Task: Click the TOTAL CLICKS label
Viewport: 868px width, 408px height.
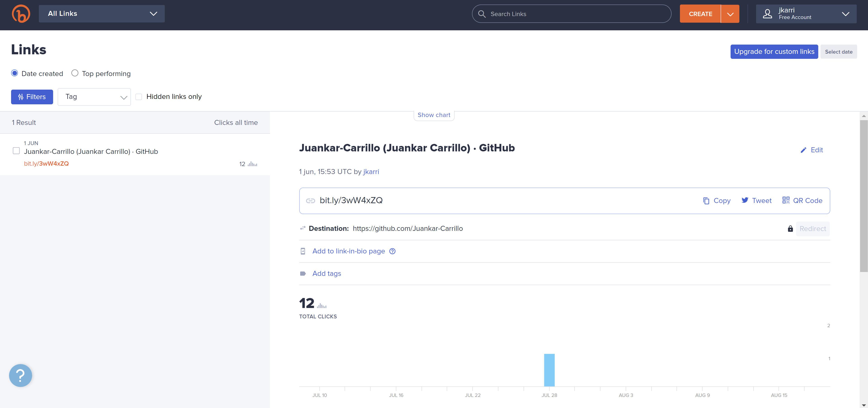Action: coord(318,316)
